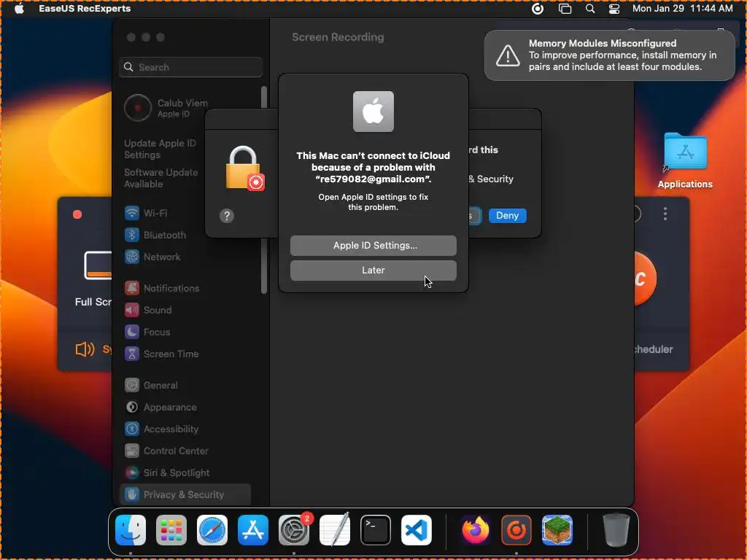Launch Firefox from the Dock
This screenshot has height=560, width=747.
476,530
